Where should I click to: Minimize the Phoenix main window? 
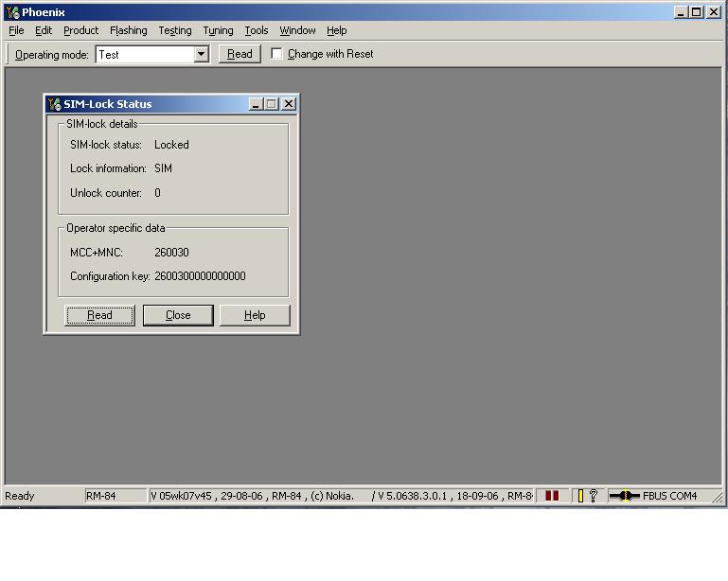(681, 12)
